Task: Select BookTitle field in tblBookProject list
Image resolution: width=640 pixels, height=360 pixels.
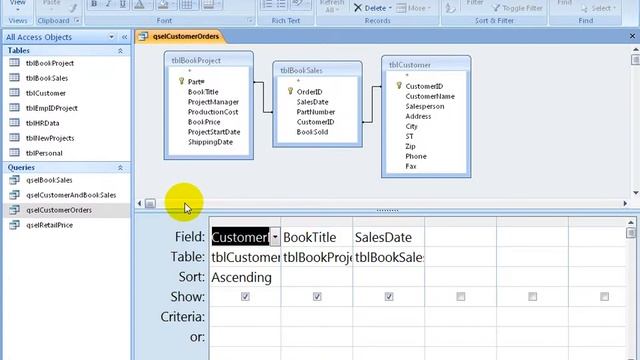Action: (x=203, y=92)
